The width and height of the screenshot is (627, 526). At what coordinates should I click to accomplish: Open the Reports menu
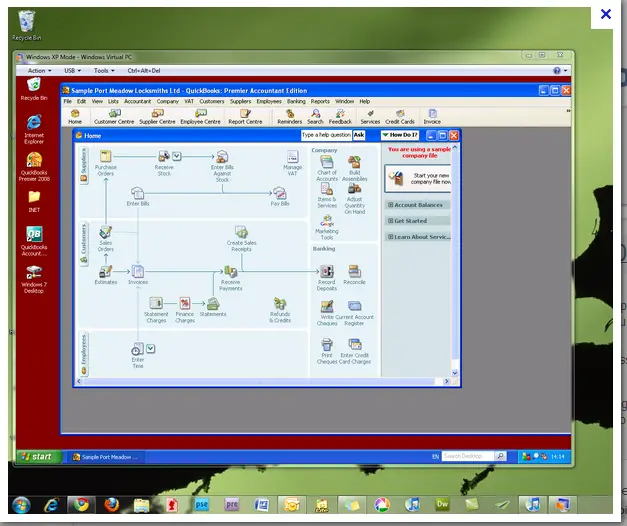tap(320, 102)
